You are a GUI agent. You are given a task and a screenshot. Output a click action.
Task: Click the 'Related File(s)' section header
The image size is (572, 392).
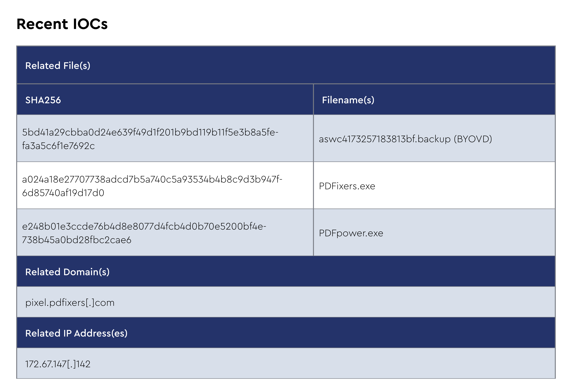[58, 66]
